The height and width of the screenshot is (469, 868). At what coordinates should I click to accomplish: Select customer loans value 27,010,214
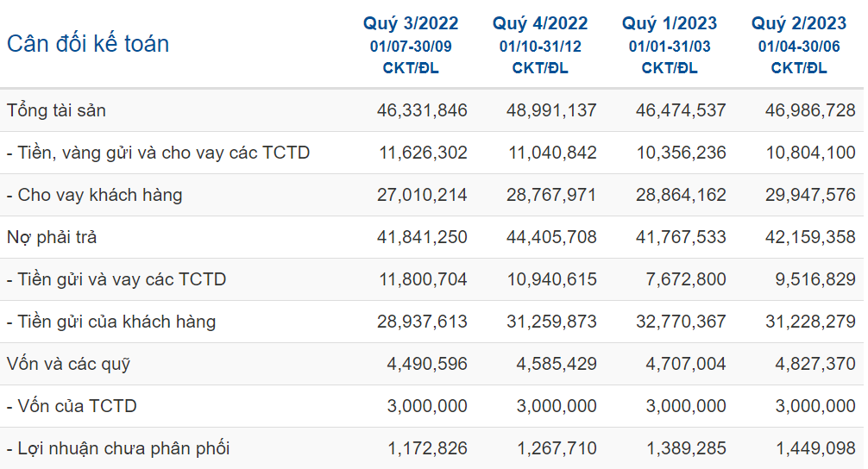click(x=422, y=195)
